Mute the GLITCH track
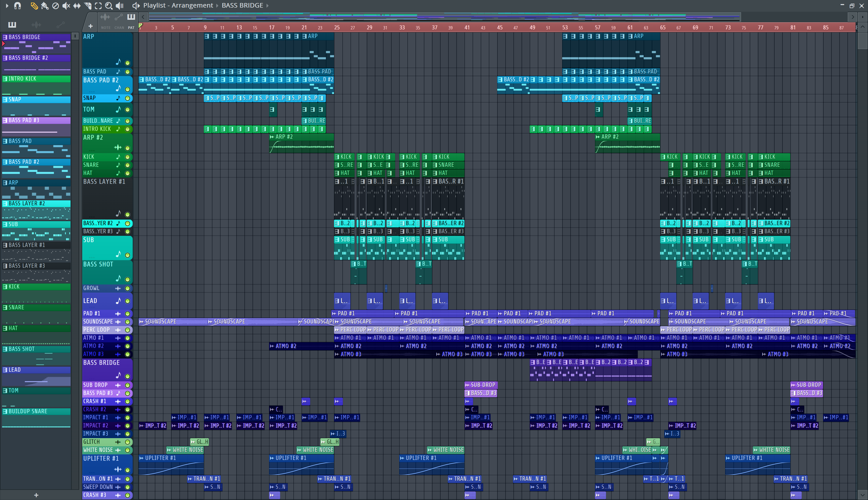 128,442
